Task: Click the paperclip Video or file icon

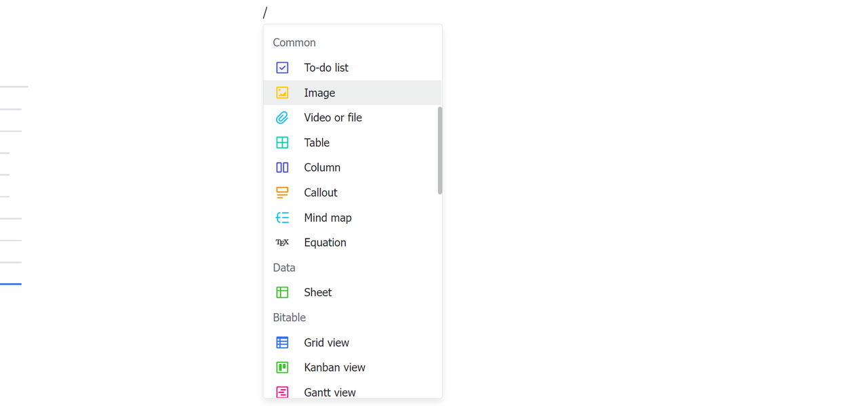Action: 282,118
